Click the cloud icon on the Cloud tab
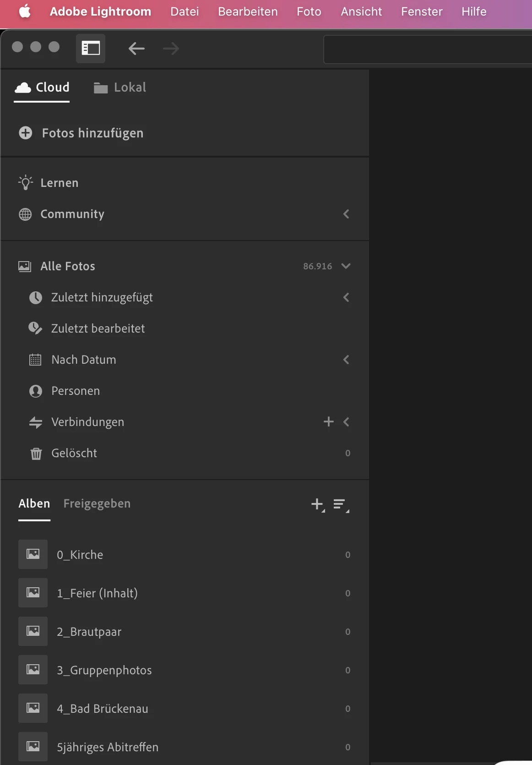The width and height of the screenshot is (532, 765). tap(23, 87)
